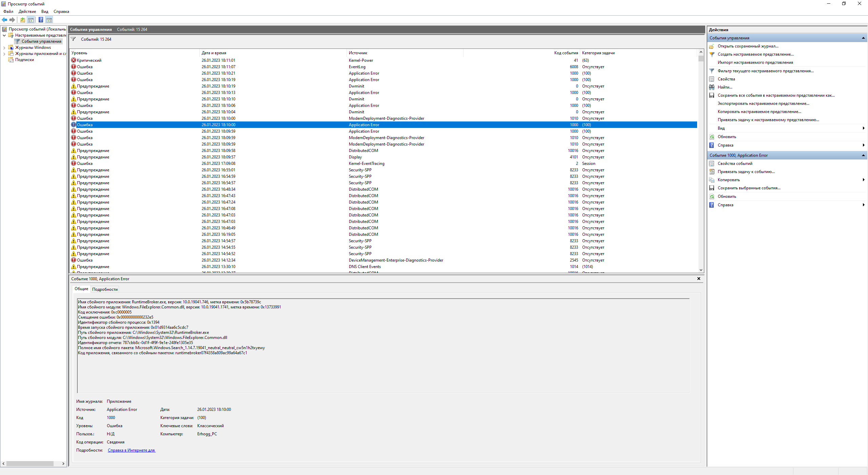Collapse the 'Настраиваемые представления' tree node

(x=4, y=35)
